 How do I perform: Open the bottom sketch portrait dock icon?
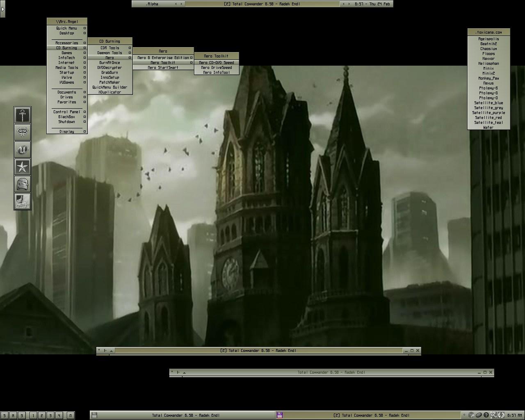coord(23,201)
